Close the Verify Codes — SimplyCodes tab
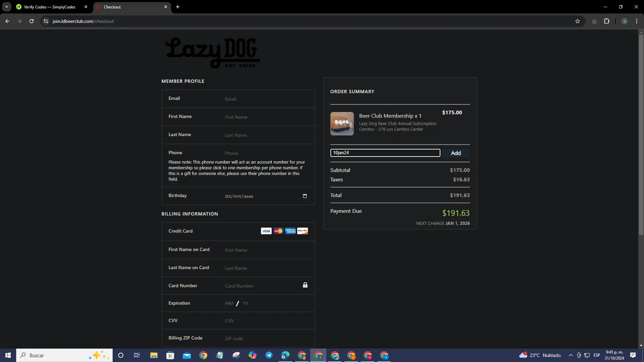The width and height of the screenshot is (644, 362). click(x=86, y=7)
